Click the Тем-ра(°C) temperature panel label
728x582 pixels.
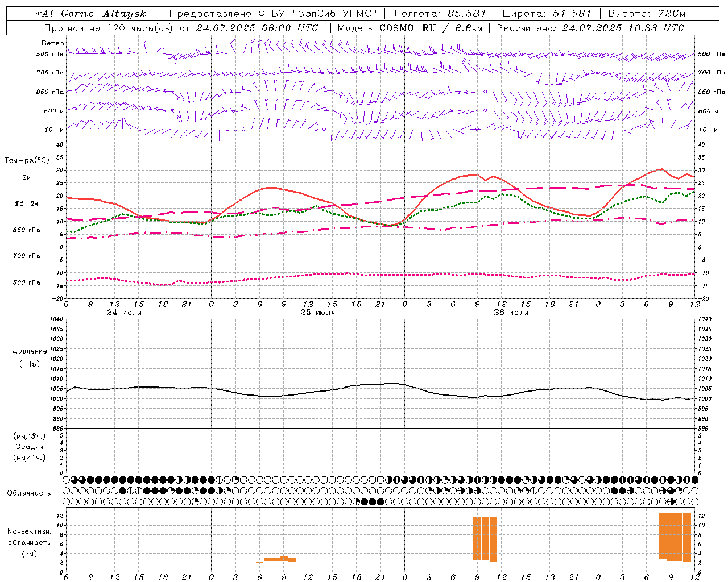click(27, 161)
